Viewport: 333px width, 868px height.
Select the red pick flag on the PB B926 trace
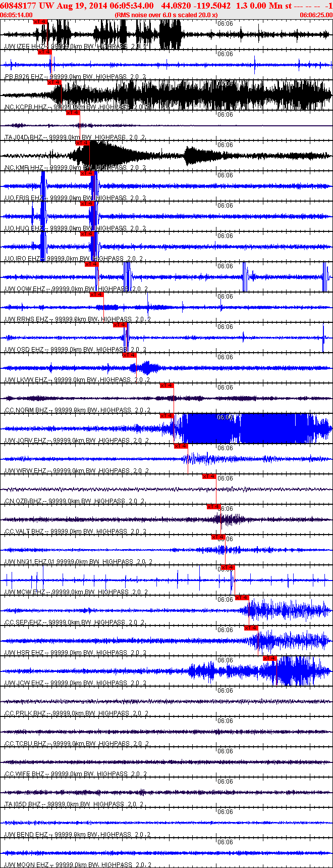(x=45, y=52)
